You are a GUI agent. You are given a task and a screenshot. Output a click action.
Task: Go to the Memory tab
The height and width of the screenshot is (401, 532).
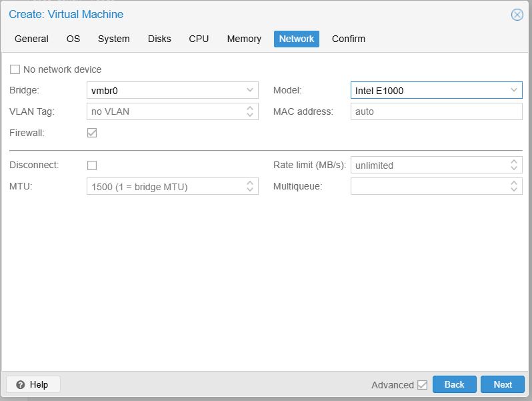(x=244, y=39)
